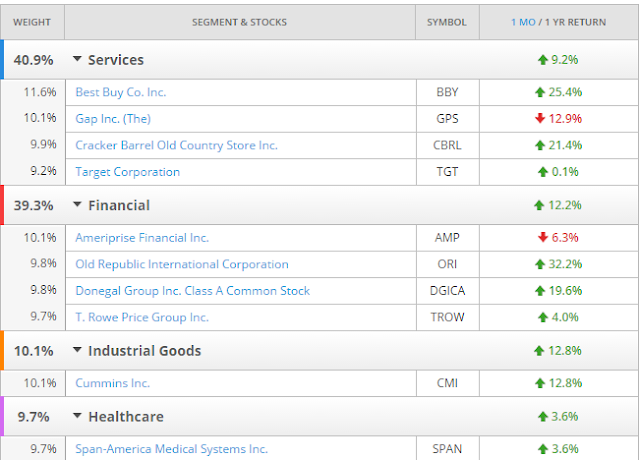Switch to 1 MO return view
Image resolution: width=640 pixels, height=460 pixels.
[523, 22]
